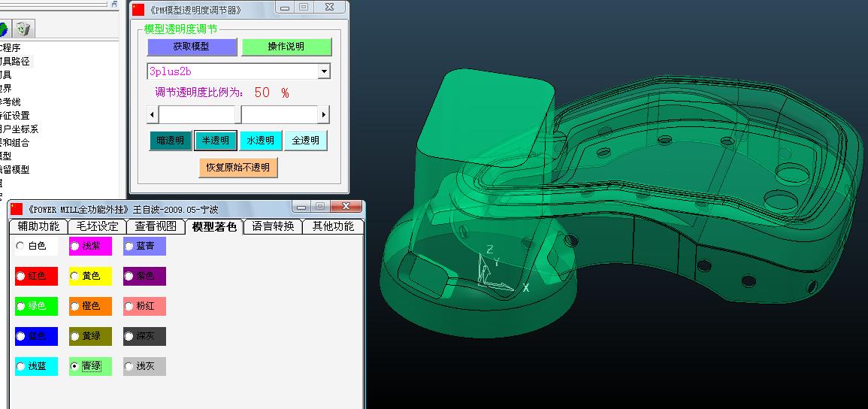Click the 获取模型 button
The width and height of the screenshot is (868, 409).
(x=192, y=47)
